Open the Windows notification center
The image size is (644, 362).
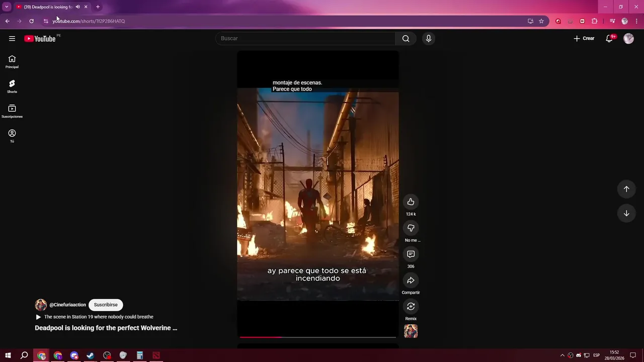(x=633, y=355)
